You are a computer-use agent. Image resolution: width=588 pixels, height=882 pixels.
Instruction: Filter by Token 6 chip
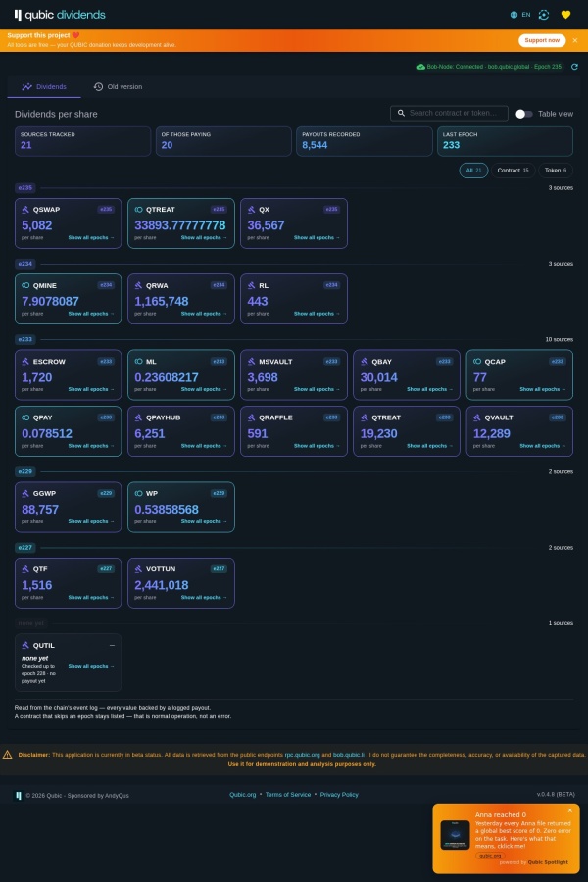pyautogui.click(x=556, y=171)
